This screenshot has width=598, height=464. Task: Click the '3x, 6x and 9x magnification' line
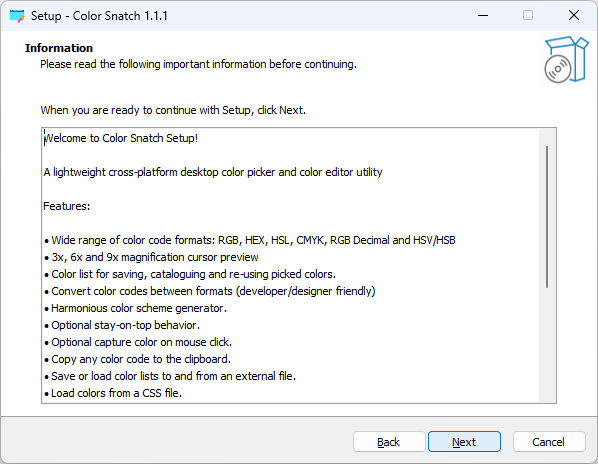coord(152,257)
